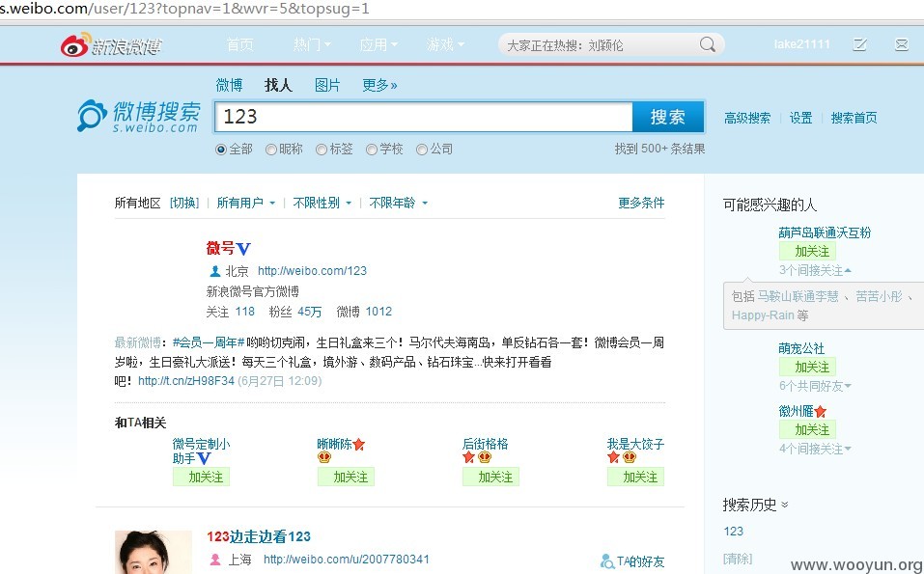Click 切换 to change region
This screenshot has width=924, height=574.
click(x=184, y=204)
